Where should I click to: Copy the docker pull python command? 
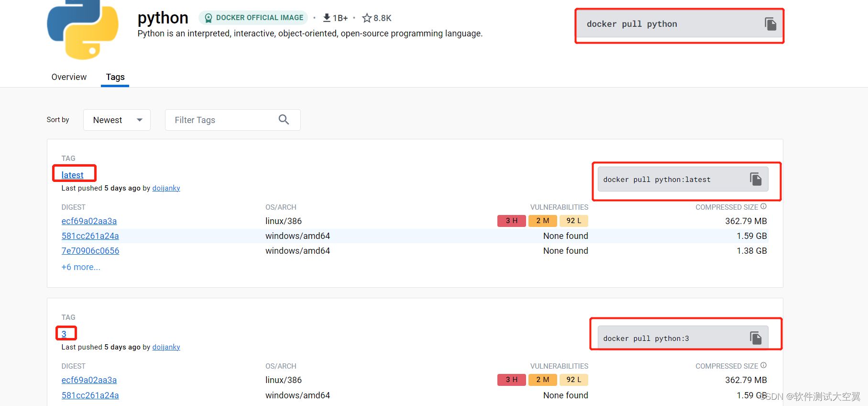click(770, 24)
